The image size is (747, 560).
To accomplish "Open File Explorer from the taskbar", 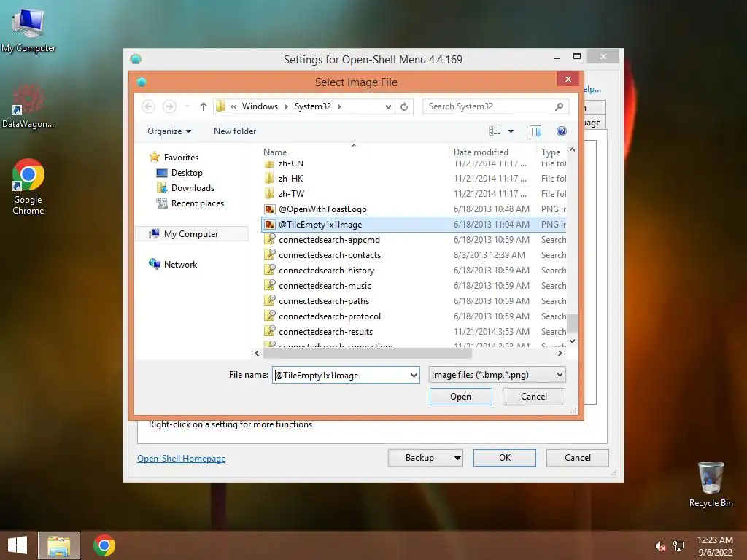I will (x=59, y=545).
